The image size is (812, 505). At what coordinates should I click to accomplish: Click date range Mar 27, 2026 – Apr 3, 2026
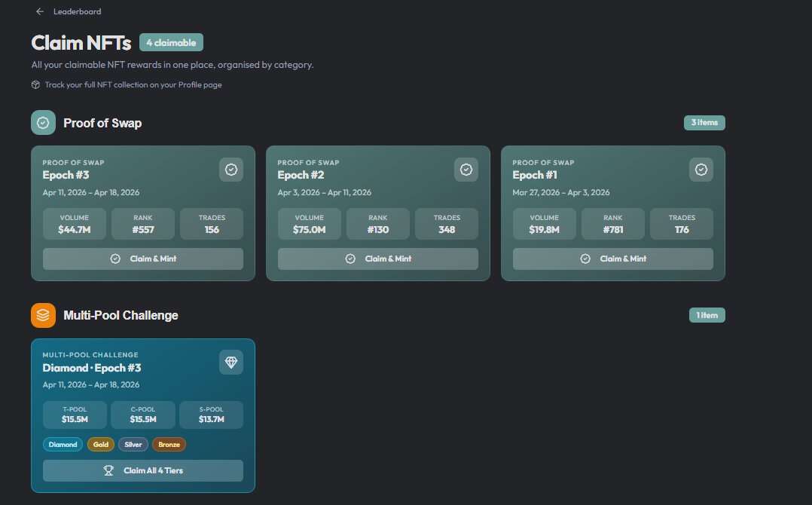(x=561, y=192)
